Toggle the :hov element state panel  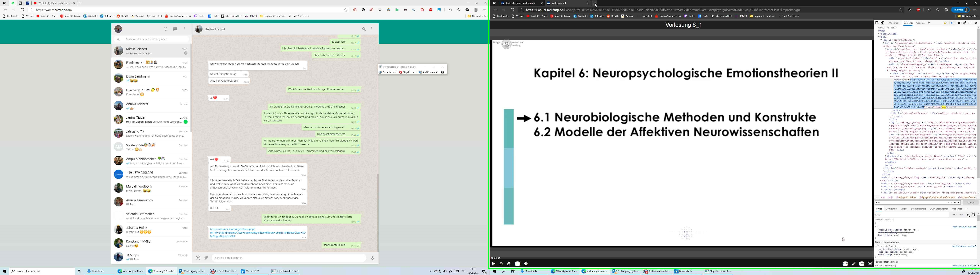pyautogui.click(x=953, y=215)
